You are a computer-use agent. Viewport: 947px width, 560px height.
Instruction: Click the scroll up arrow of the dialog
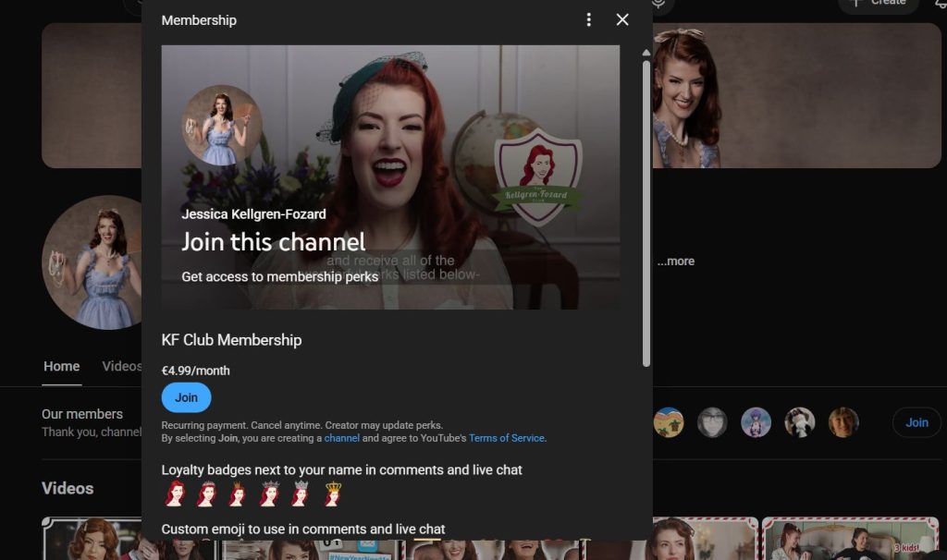(646, 53)
